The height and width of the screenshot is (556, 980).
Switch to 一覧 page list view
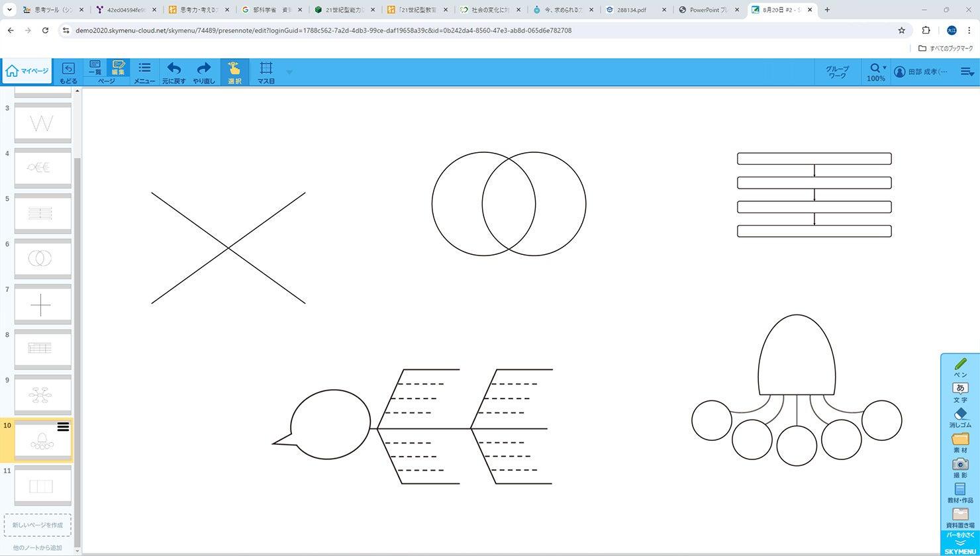95,68
